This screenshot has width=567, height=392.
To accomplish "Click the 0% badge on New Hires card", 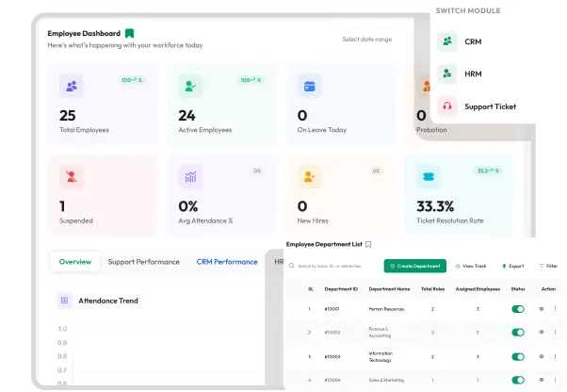I will point(376,171).
